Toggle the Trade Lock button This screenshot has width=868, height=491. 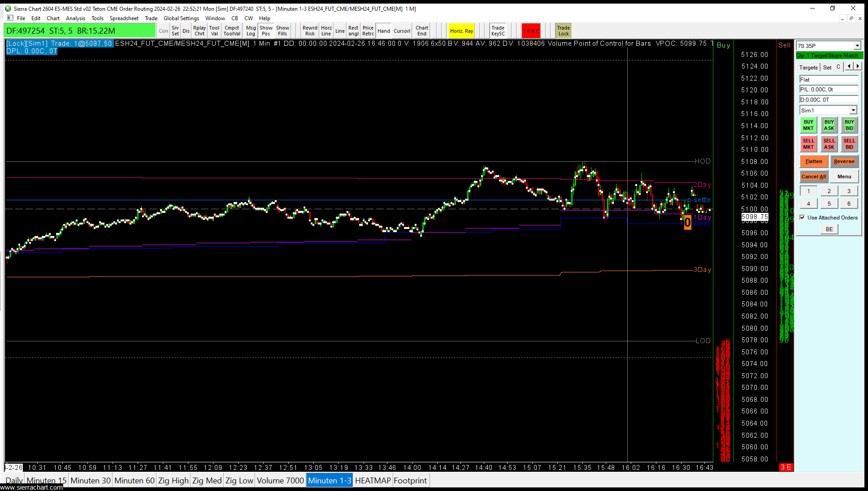pyautogui.click(x=563, y=30)
